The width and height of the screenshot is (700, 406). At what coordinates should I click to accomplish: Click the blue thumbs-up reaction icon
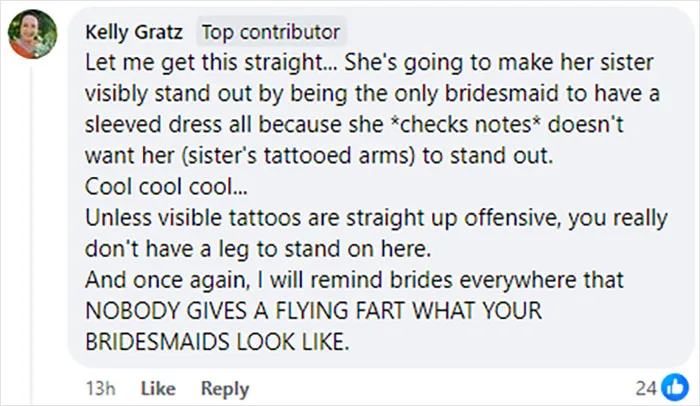(x=675, y=387)
